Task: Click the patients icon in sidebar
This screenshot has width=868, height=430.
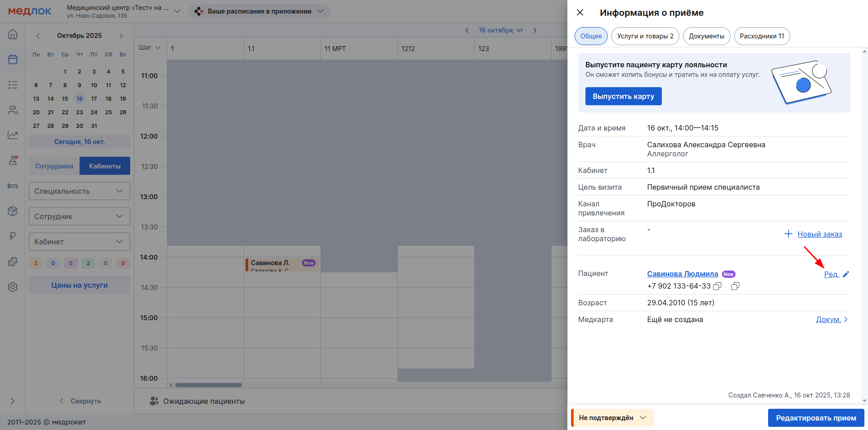Action: [13, 110]
